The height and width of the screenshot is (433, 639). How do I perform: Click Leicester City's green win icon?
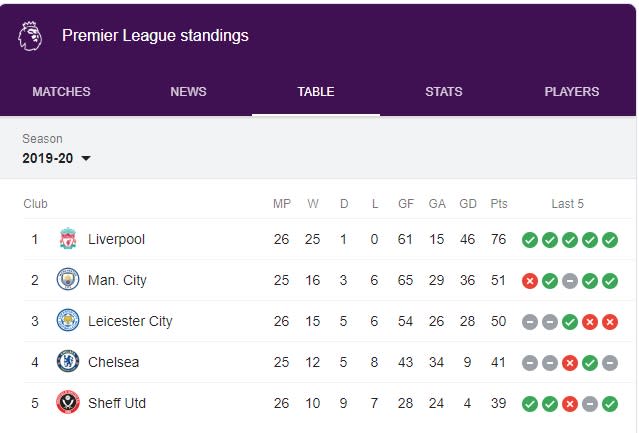coord(570,322)
